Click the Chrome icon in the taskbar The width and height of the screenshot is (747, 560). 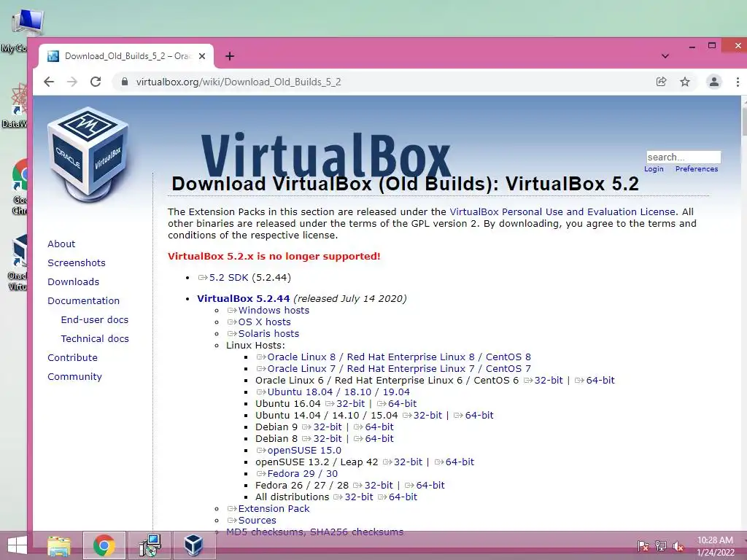(104, 545)
